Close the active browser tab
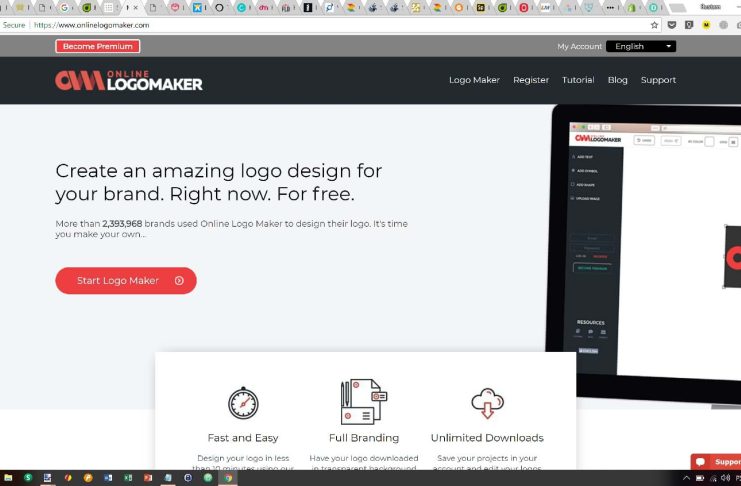This screenshot has height=486, width=741. (136, 8)
